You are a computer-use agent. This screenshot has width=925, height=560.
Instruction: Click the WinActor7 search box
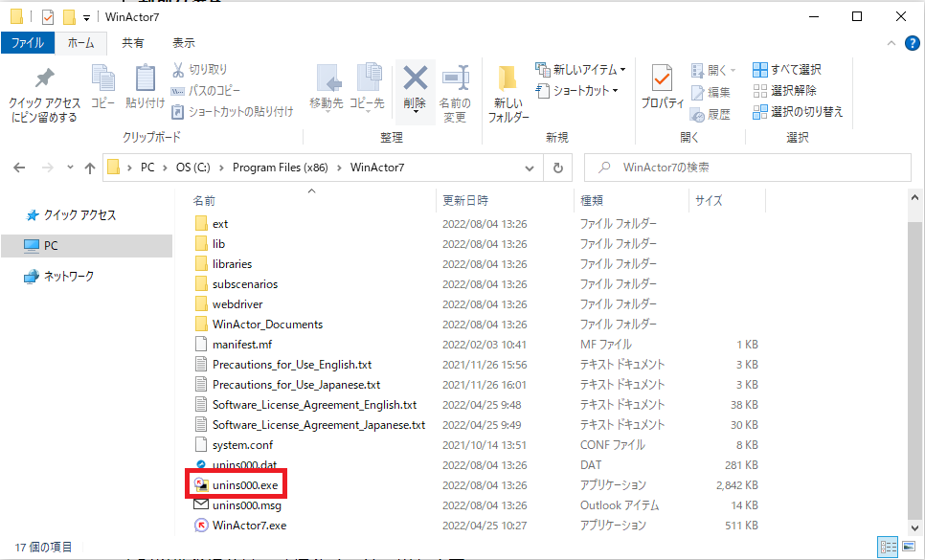click(748, 168)
